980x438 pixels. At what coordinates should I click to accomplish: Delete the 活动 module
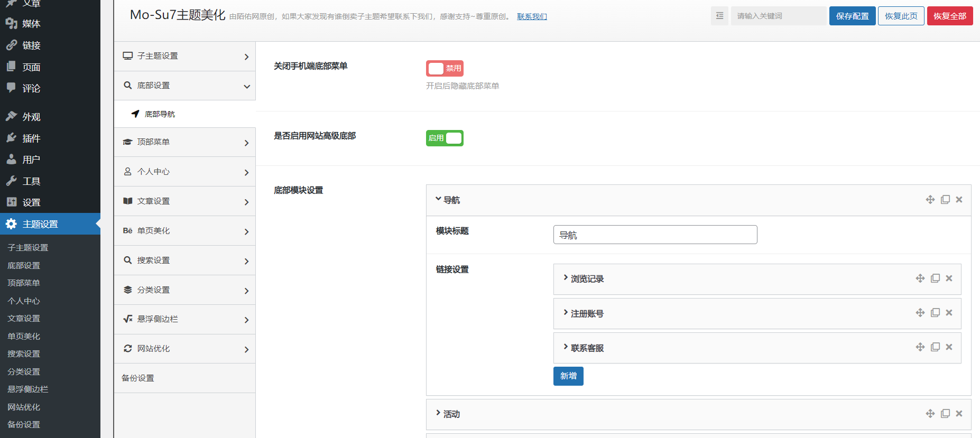pos(959,414)
